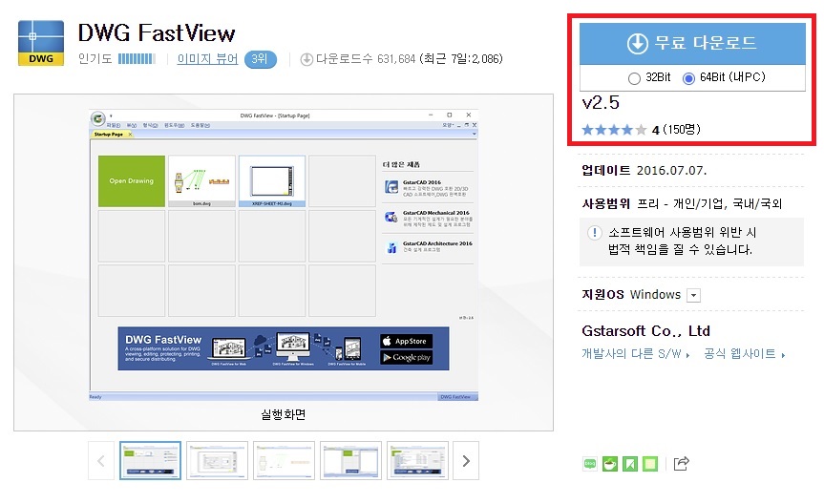824x504 pixels.
Task: Select the fifth screenshot thumbnail
Action: click(x=417, y=460)
